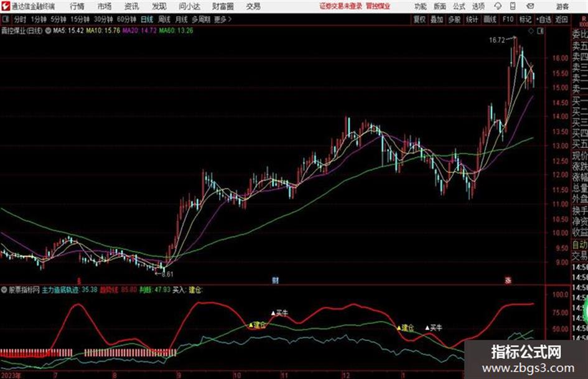
Task: Open the F10 company info button
Action: [x=508, y=19]
